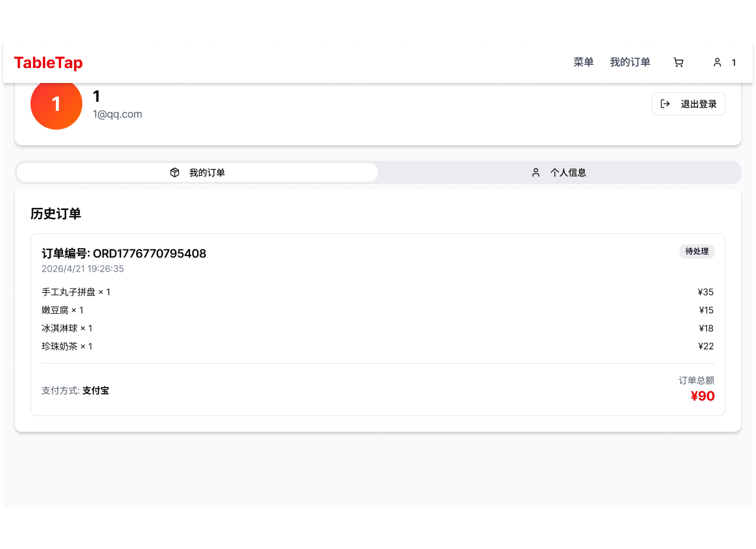Click the email 1@qq.com

coord(117,114)
